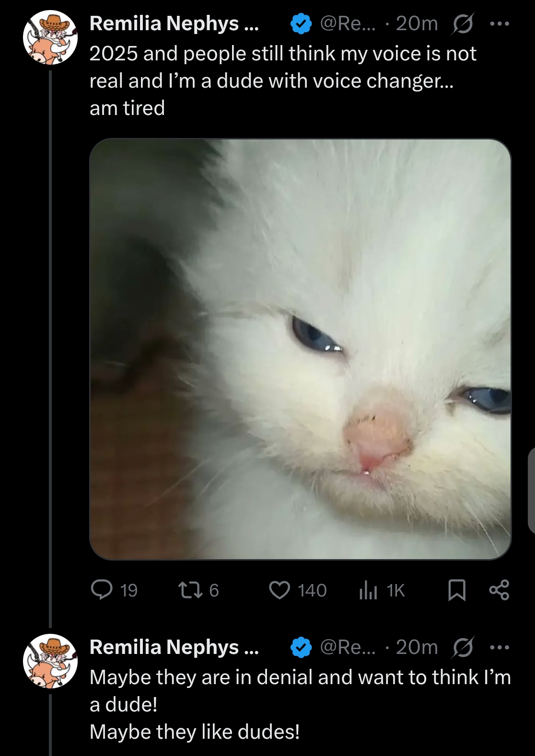Open the profile avatar on the reply tweet
The height and width of the screenshot is (756, 535).
(50, 661)
